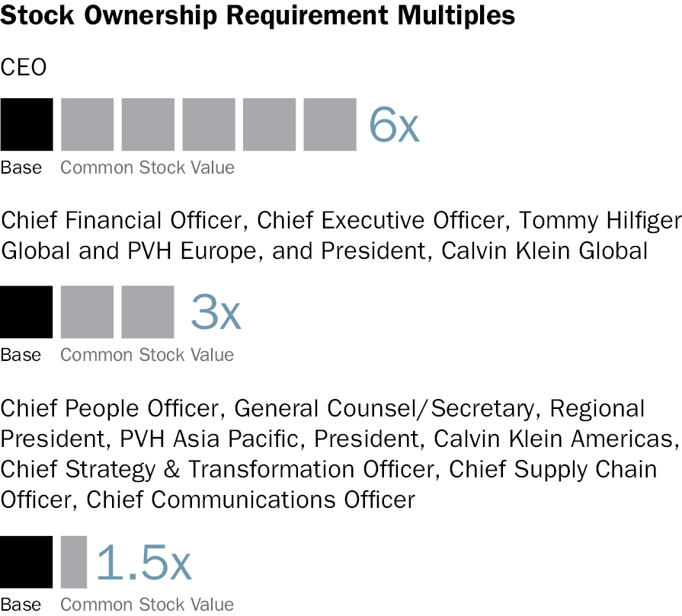Select the black Base square in the 6x row
The width and height of the screenshot is (682, 616).
coord(27,124)
